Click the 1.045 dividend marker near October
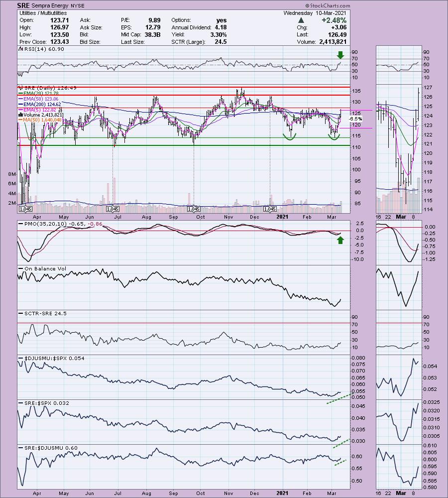The width and height of the screenshot is (448, 498). point(194,209)
